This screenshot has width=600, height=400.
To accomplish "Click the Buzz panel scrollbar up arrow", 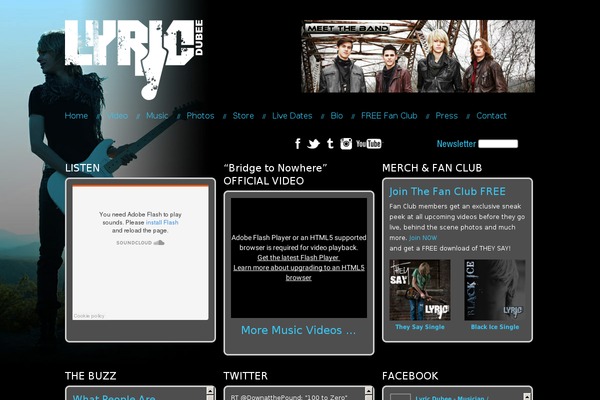I will [x=210, y=390].
